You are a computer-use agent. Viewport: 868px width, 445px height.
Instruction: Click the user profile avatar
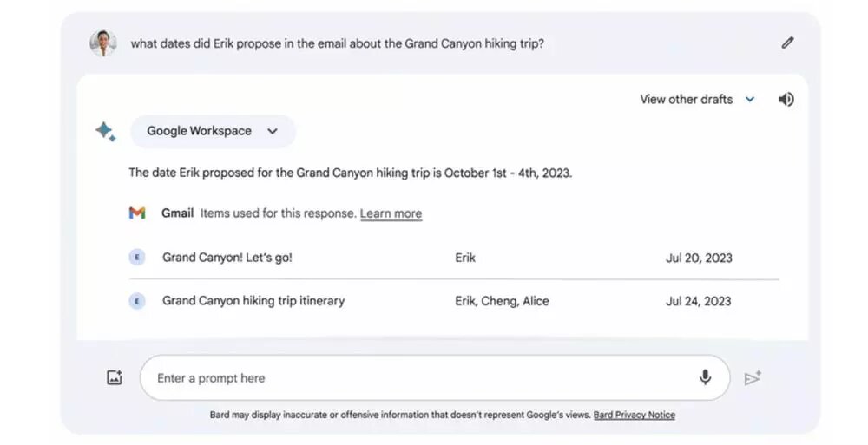click(x=103, y=43)
